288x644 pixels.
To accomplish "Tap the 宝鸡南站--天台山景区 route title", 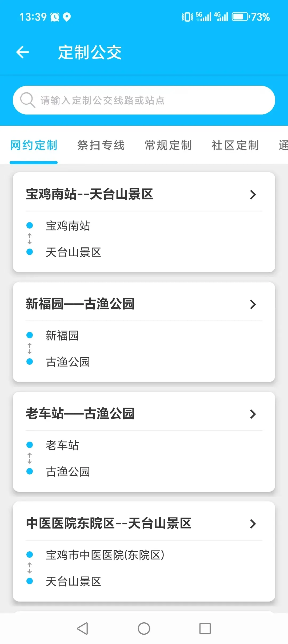I will pos(89,194).
